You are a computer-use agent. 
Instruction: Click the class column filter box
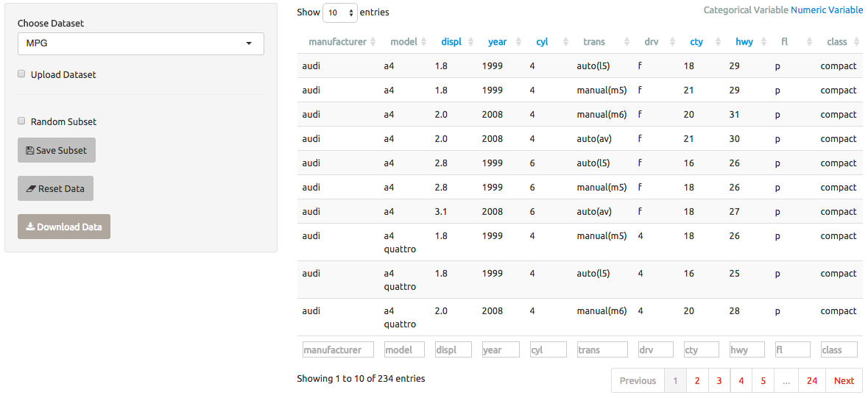pyautogui.click(x=839, y=349)
